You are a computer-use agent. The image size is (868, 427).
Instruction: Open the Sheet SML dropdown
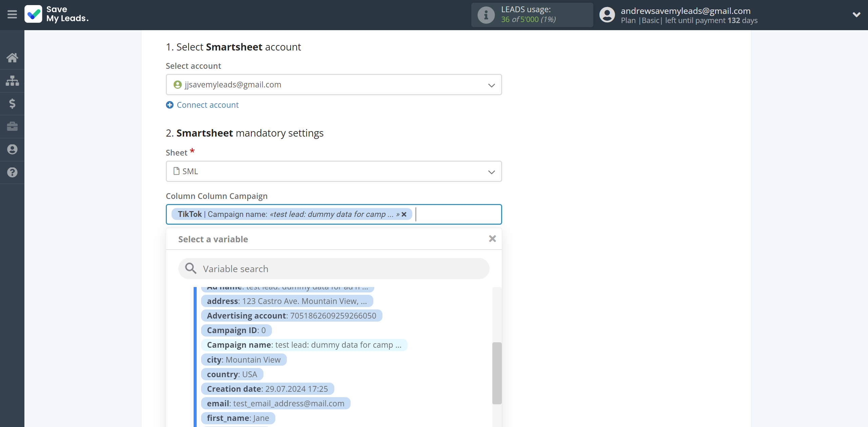[x=334, y=171]
